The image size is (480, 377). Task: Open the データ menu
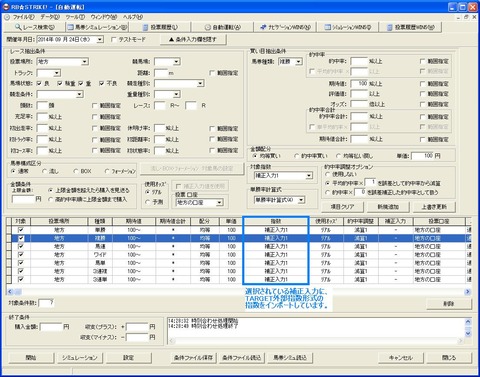(x=50, y=17)
